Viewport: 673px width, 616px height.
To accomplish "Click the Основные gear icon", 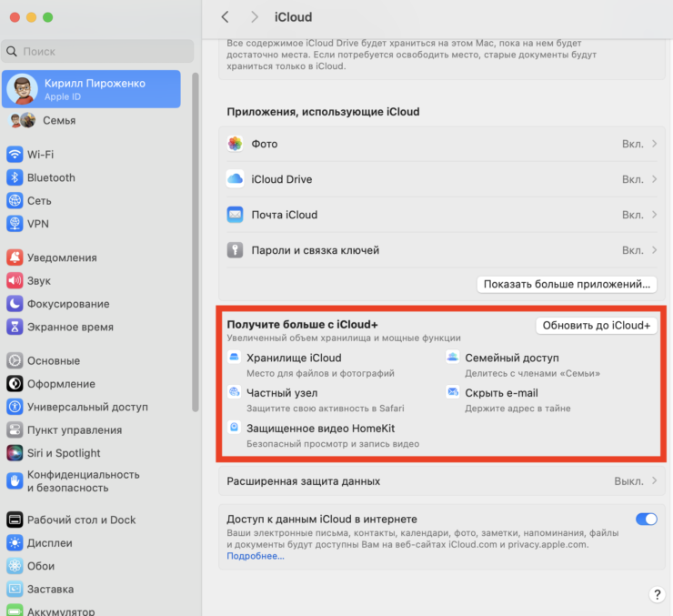I will [15, 360].
